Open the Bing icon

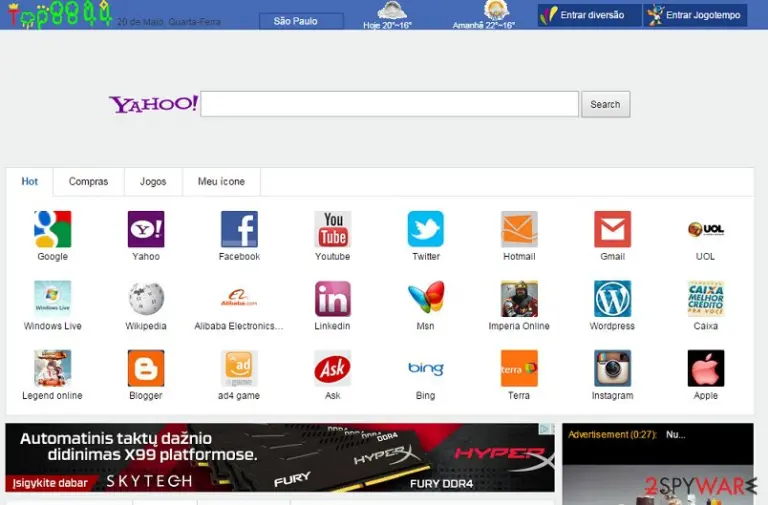(x=426, y=368)
